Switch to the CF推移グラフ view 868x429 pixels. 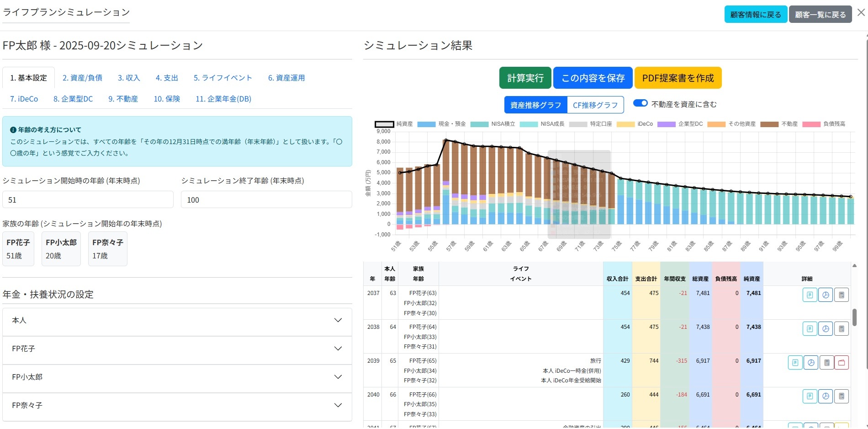tap(595, 105)
